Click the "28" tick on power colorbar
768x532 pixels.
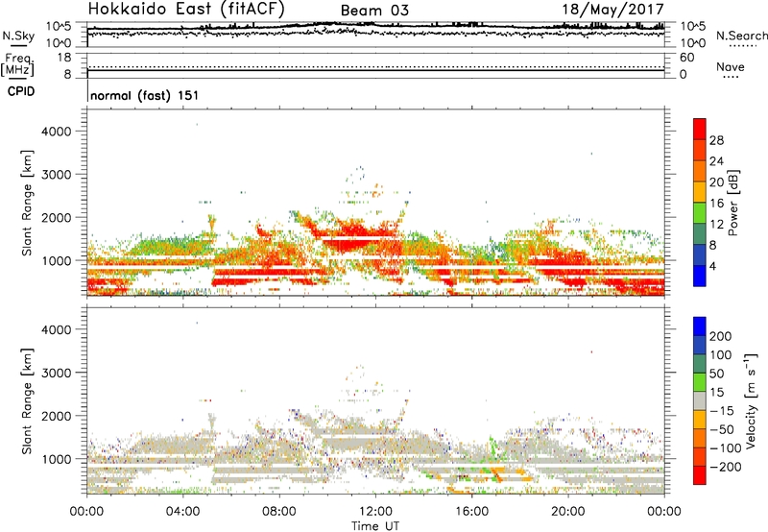716,140
